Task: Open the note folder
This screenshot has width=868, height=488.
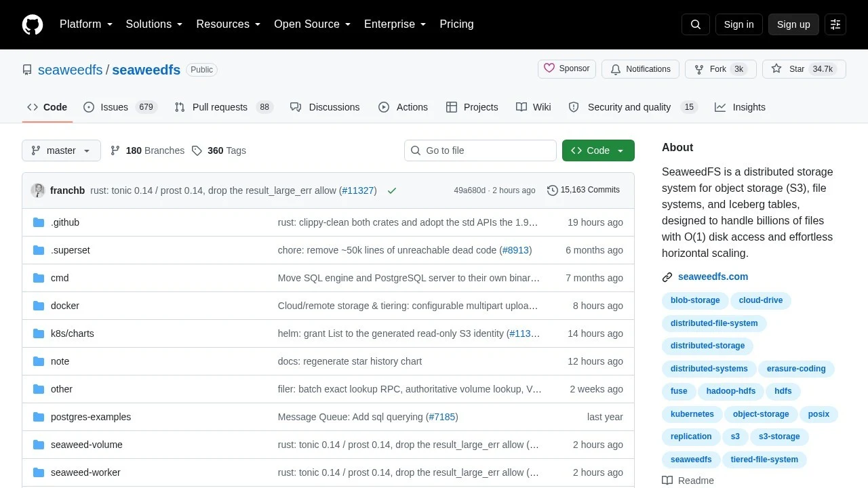Action: click(60, 361)
